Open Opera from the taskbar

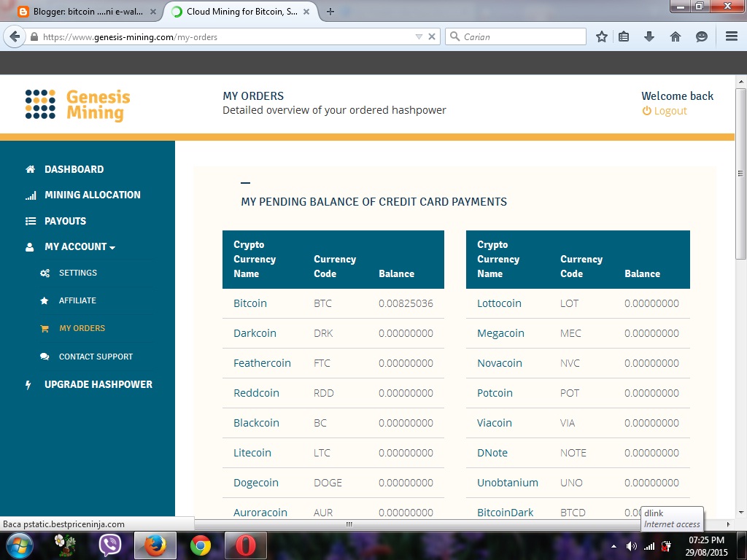coord(245,545)
